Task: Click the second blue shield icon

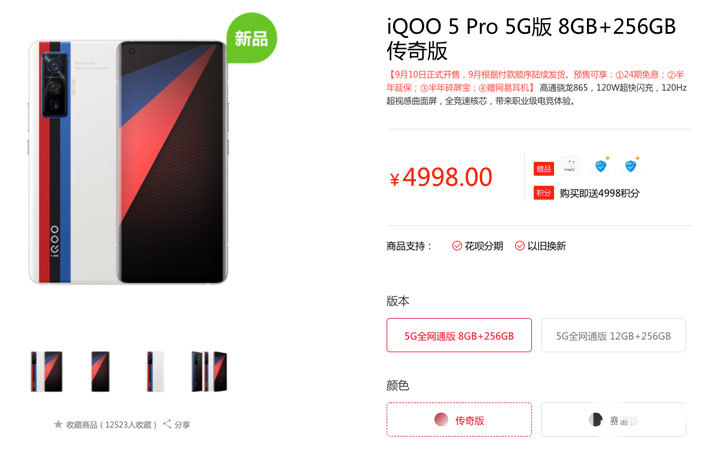Action: coord(632,166)
